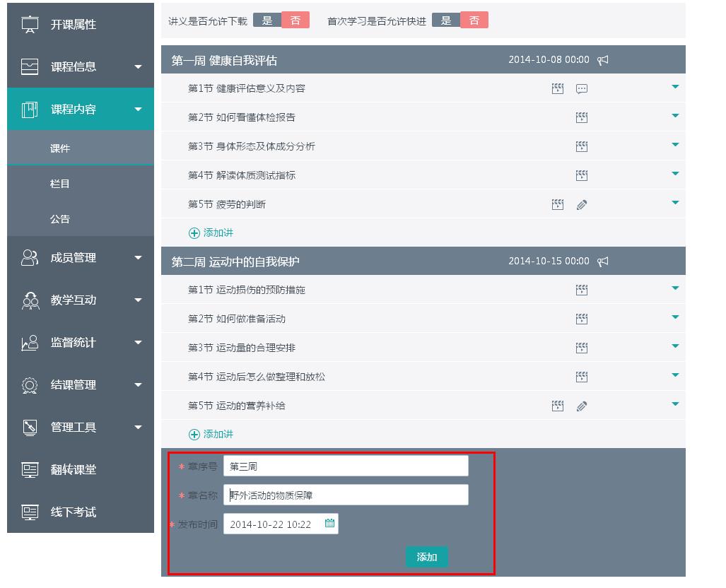Set 讲义是否允许下载 to 否
The height and width of the screenshot is (588, 726).
click(295, 20)
